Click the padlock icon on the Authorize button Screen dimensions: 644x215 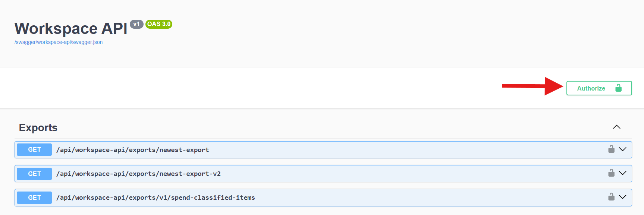(x=619, y=88)
